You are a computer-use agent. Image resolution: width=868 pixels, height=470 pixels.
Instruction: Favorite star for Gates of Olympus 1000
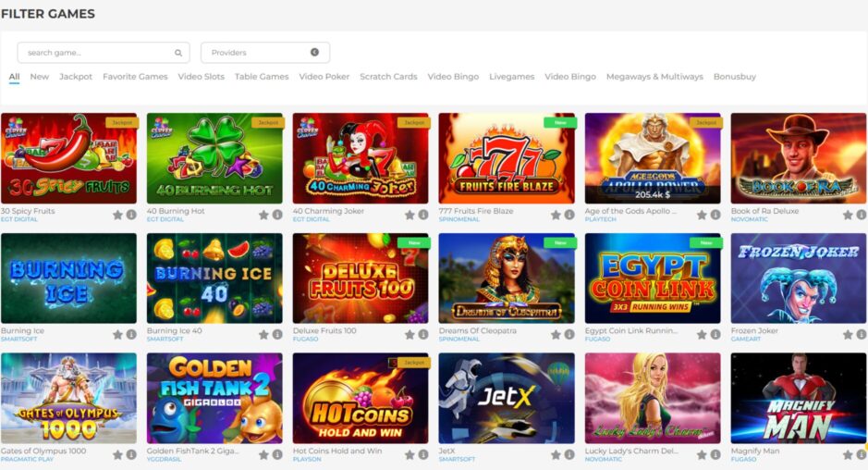(x=117, y=454)
